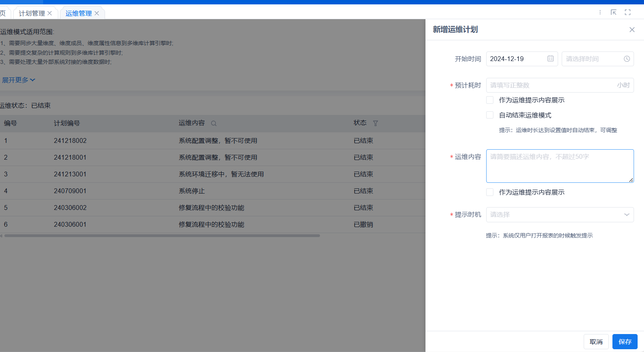644x352 pixels.
Task: Check 作为运维提示内容展示 under 预计耗时
Action: pyautogui.click(x=490, y=100)
